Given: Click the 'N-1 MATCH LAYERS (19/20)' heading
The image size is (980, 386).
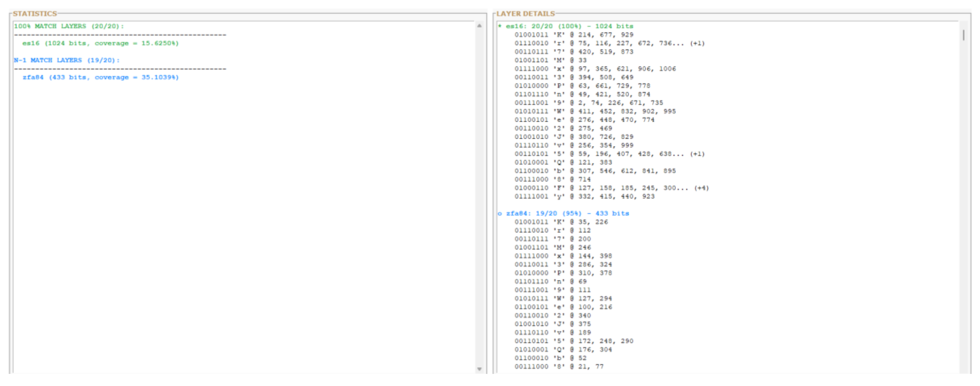Looking at the screenshot, I should tap(67, 60).
